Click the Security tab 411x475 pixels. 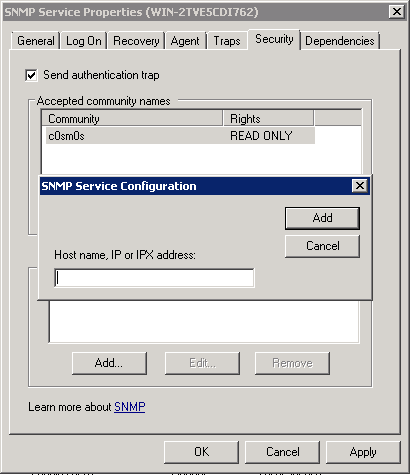coord(274,39)
